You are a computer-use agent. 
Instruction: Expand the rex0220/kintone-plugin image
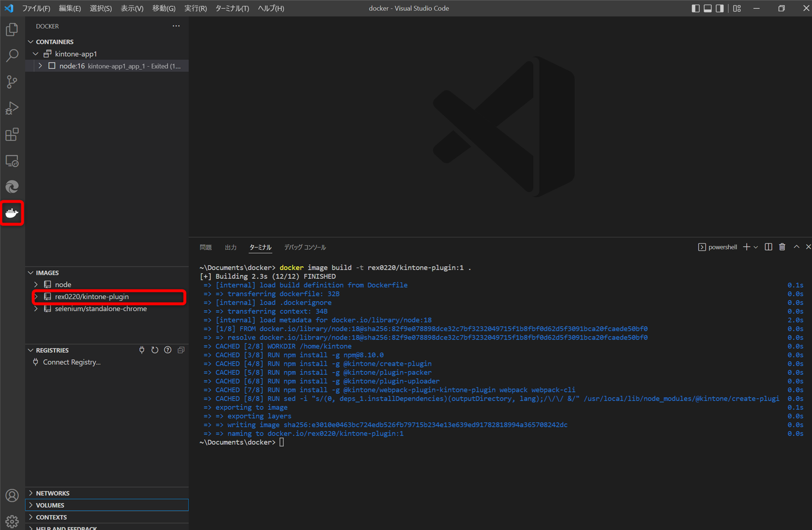pos(36,297)
